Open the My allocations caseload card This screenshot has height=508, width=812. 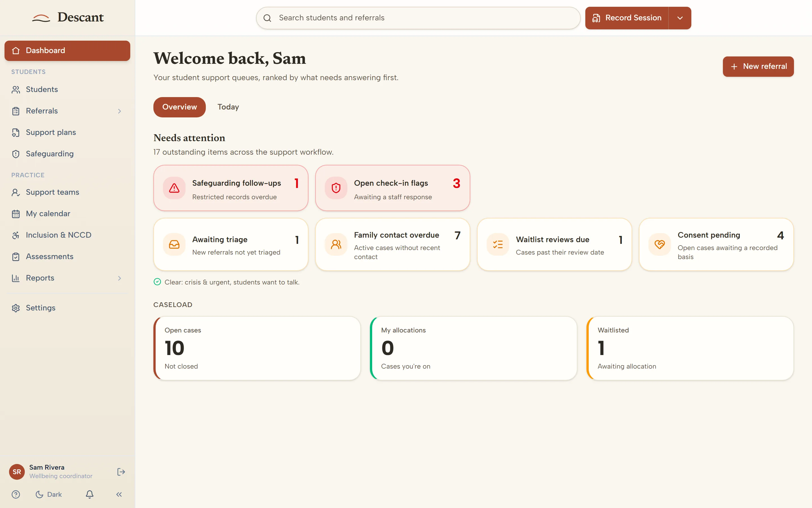[473, 349]
